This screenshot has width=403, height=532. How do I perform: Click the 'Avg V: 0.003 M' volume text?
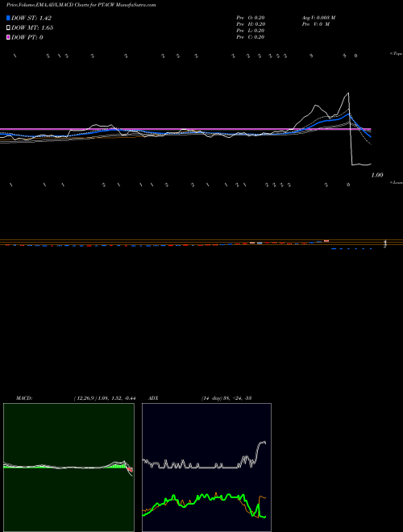pyautogui.click(x=319, y=18)
